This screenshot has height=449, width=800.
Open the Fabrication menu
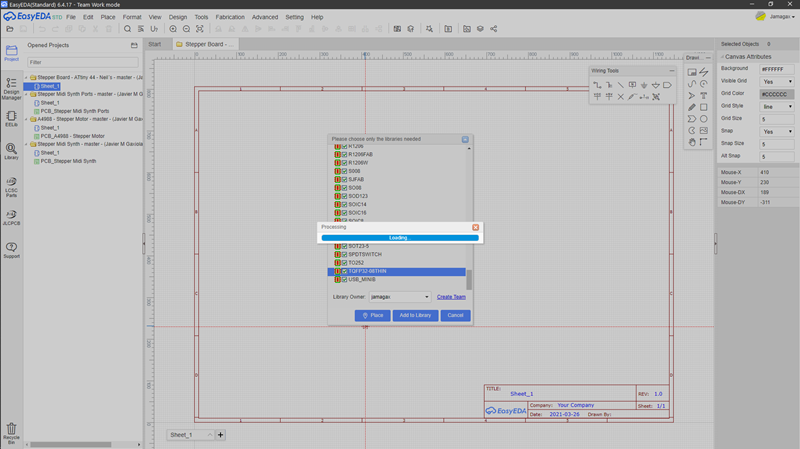tap(230, 17)
